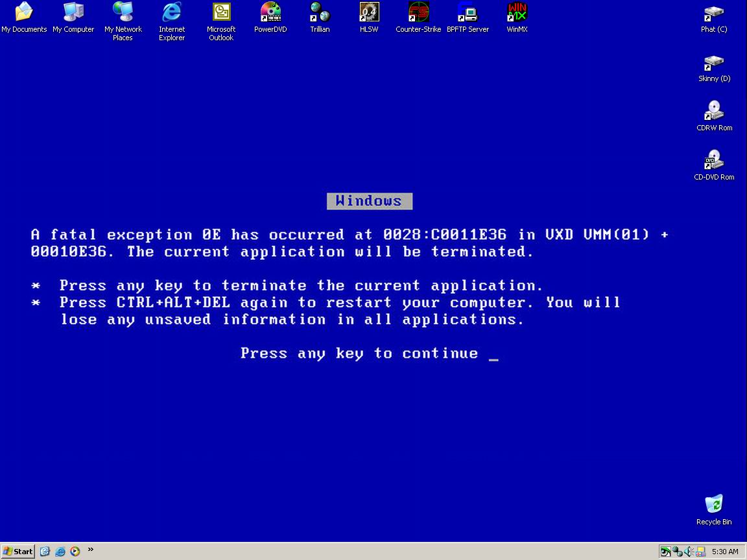This screenshot has width=747, height=560.
Task: Open the Recycle Bin
Action: 714,510
